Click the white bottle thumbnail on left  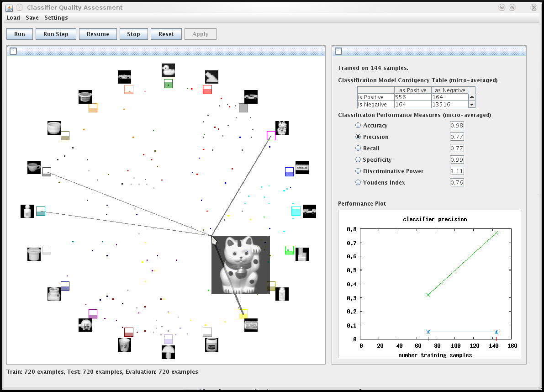(27, 211)
